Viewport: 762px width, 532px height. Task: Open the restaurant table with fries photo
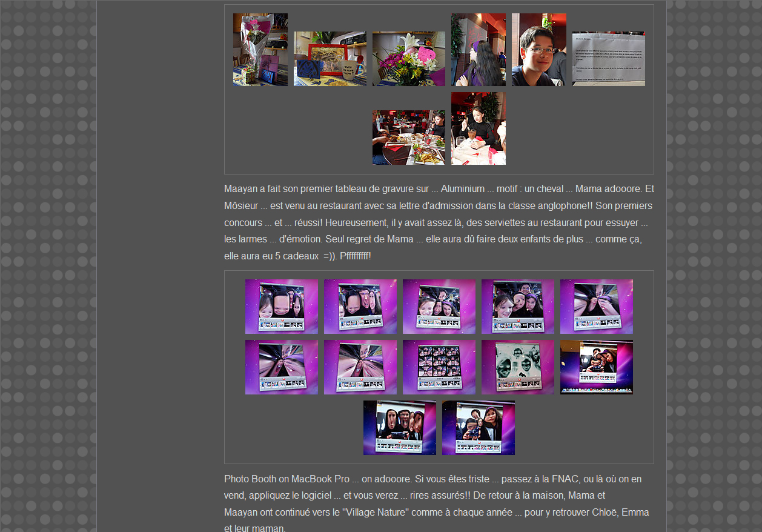[x=408, y=138]
